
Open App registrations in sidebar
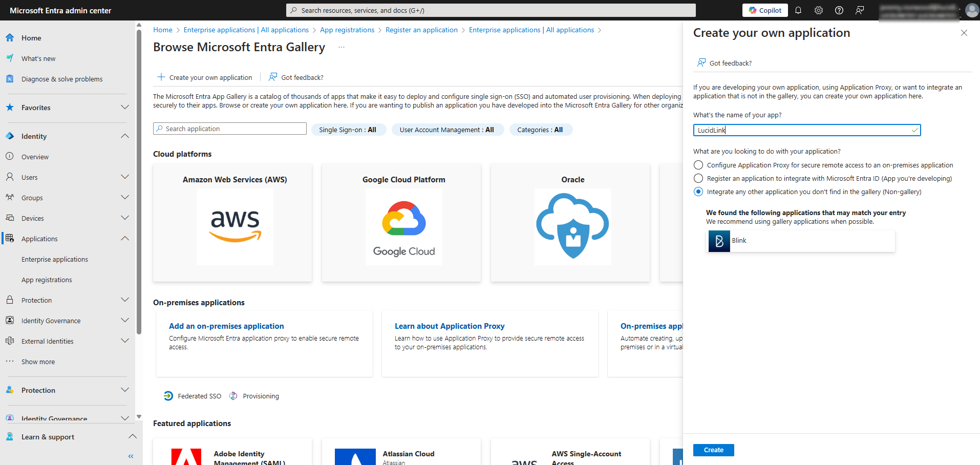(x=47, y=280)
